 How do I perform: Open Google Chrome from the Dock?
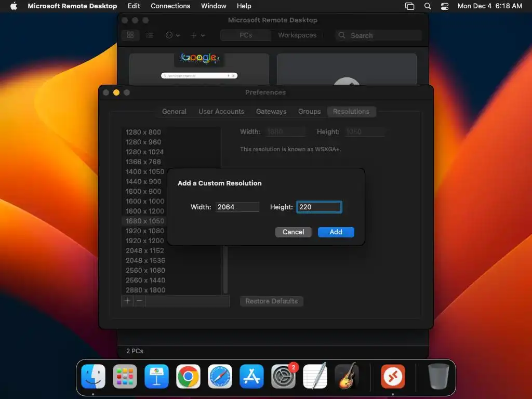(188, 376)
